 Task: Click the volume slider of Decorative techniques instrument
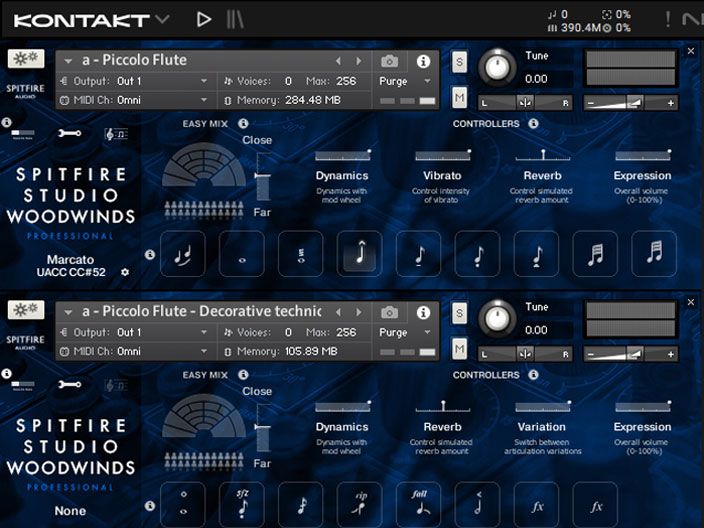(630, 354)
